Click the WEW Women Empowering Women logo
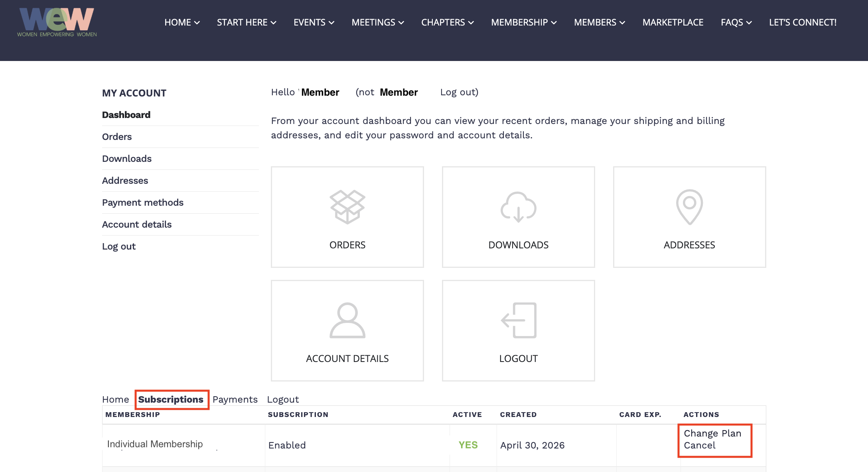This screenshot has height=472, width=868. coord(57,22)
